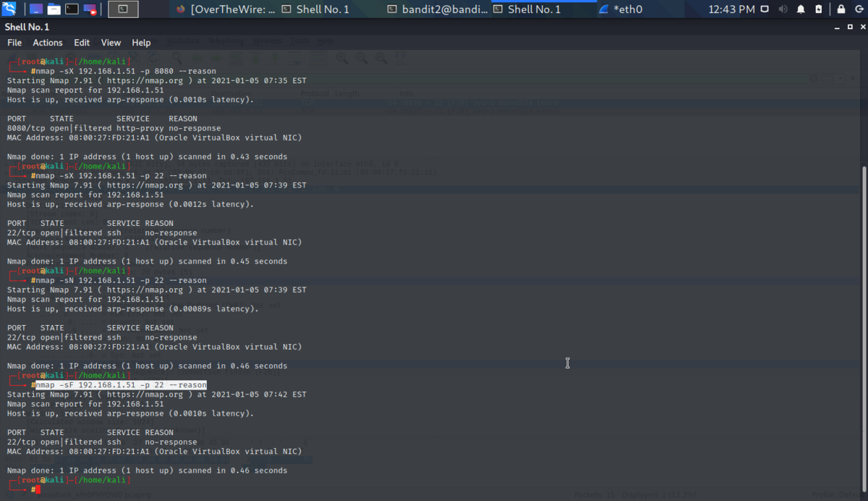Select active Shell No. 1 entry beside *eth0
This screenshot has height=501, width=868.
[x=543, y=9]
